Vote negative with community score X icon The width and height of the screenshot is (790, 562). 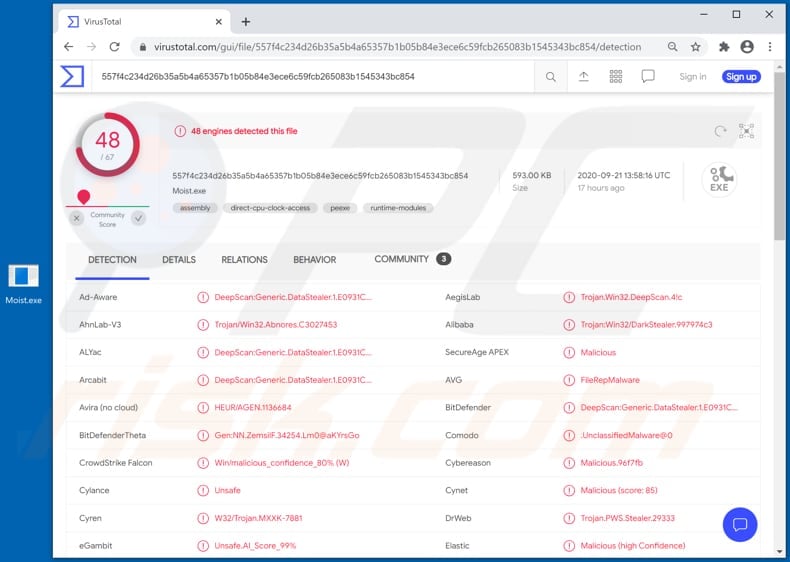[x=77, y=218]
